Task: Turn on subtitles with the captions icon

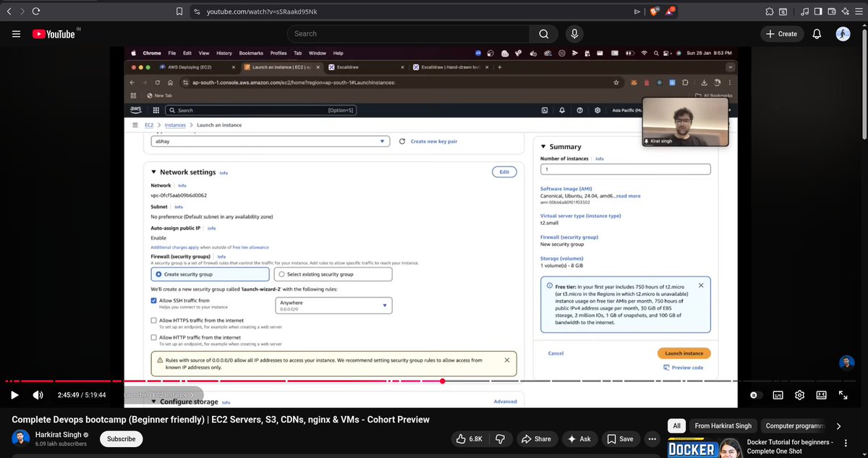Action: tap(778, 395)
